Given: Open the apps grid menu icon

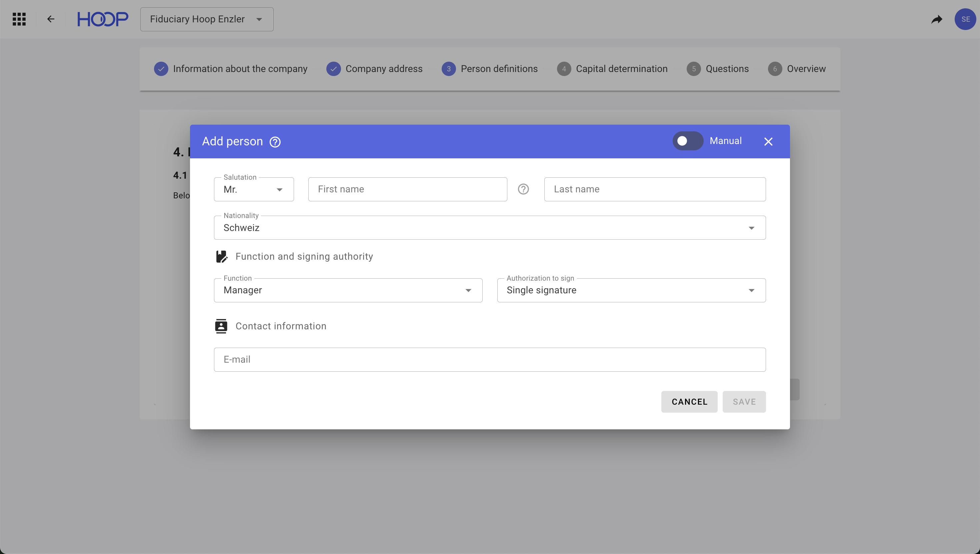Looking at the screenshot, I should [19, 19].
